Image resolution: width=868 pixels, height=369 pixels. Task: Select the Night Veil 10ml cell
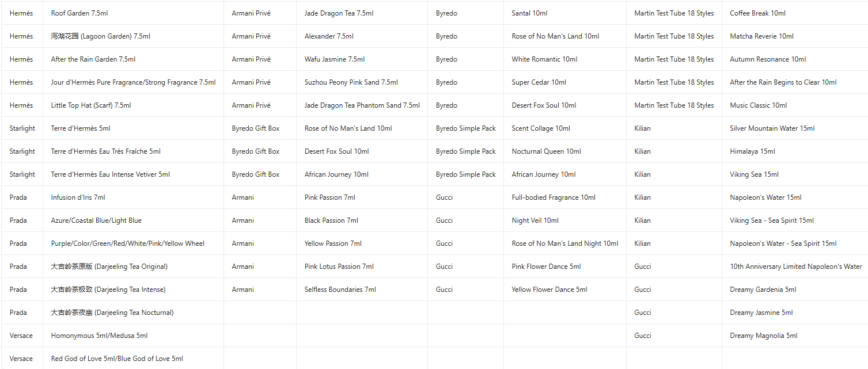(x=535, y=220)
